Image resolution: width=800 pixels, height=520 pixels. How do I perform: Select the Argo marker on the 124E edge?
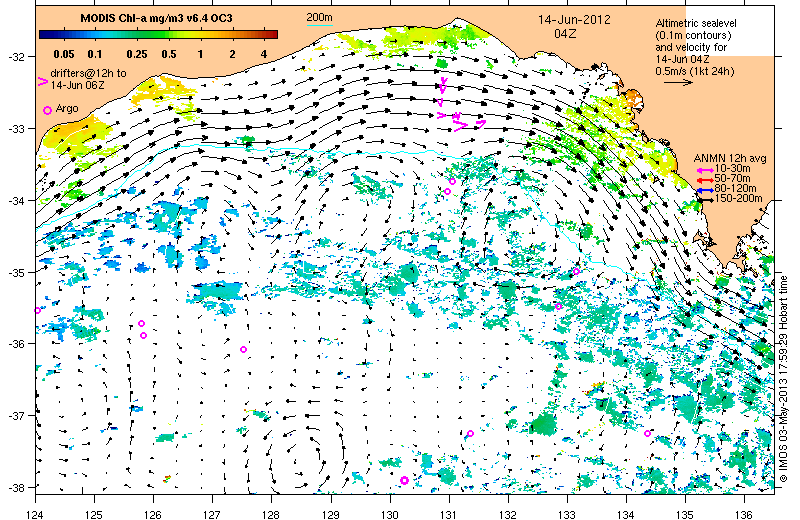pyautogui.click(x=37, y=310)
